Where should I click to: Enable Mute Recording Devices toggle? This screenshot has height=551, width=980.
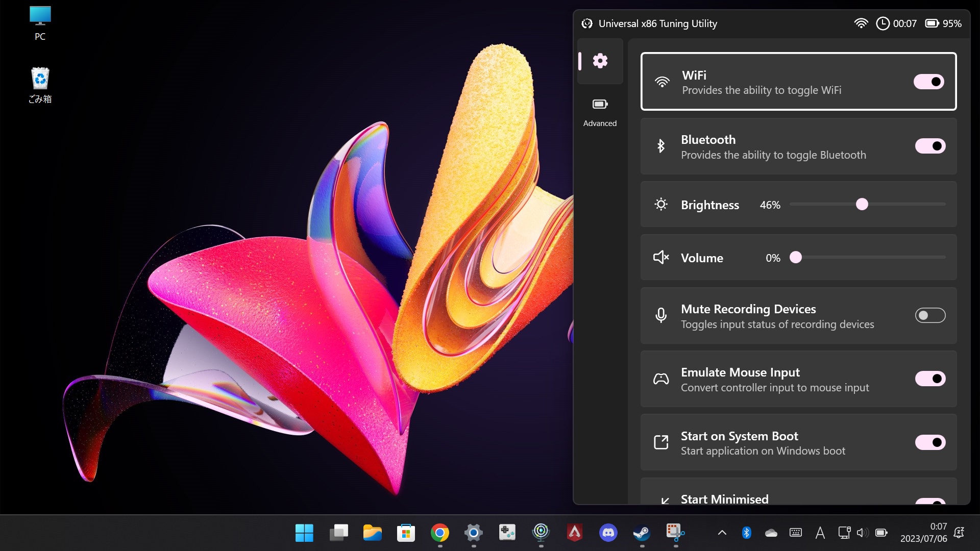point(930,316)
